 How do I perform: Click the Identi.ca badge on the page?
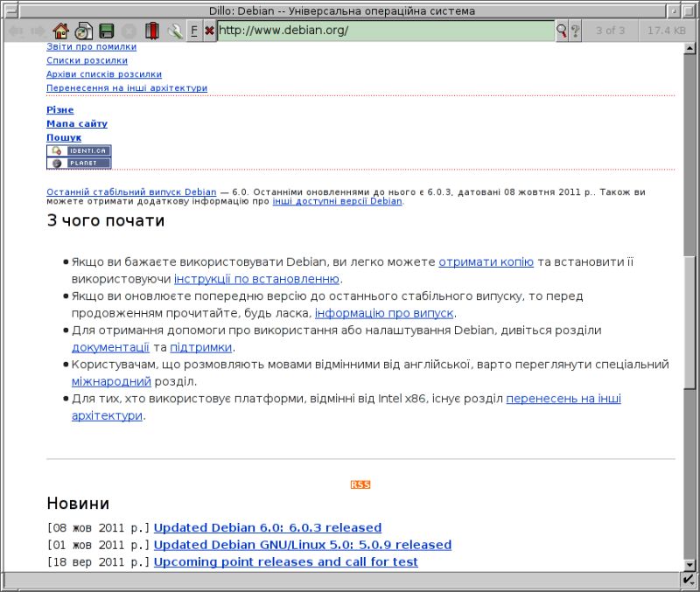[79, 150]
